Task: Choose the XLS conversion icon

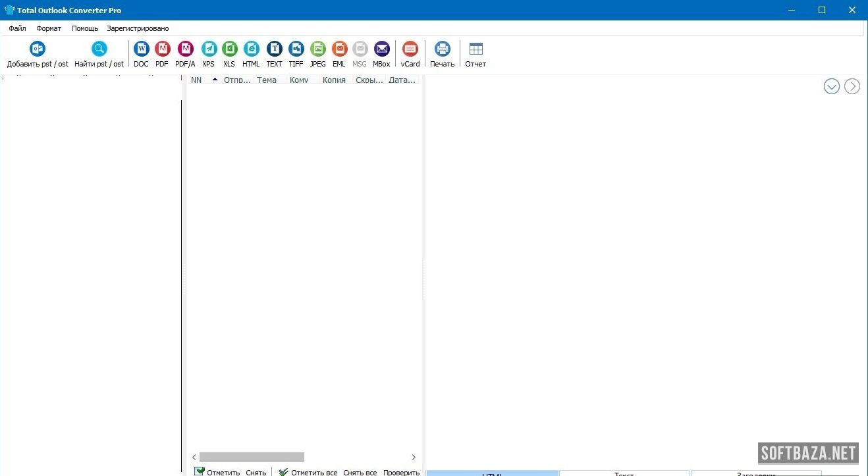Action: (229, 49)
